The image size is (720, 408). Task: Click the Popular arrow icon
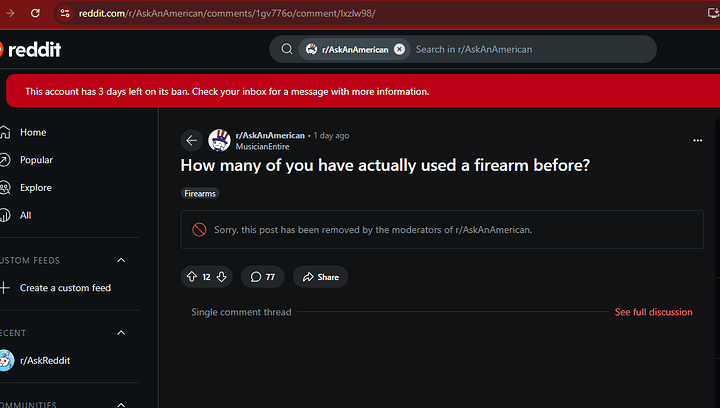pyautogui.click(x=5, y=160)
